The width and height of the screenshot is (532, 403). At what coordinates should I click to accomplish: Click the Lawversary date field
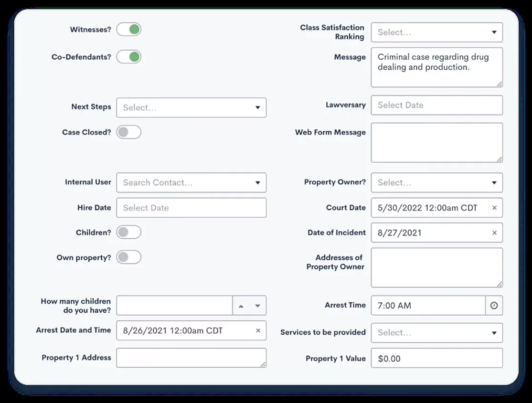click(x=436, y=105)
